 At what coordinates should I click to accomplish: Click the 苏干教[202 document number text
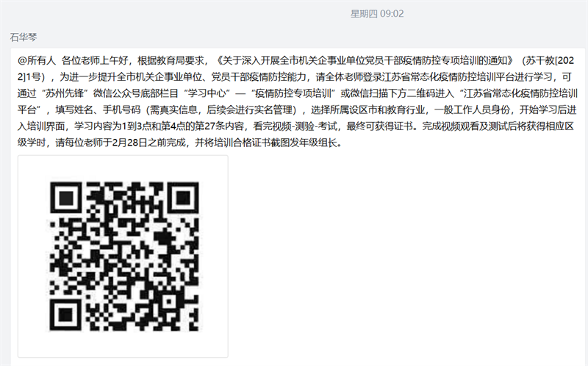tap(550, 60)
